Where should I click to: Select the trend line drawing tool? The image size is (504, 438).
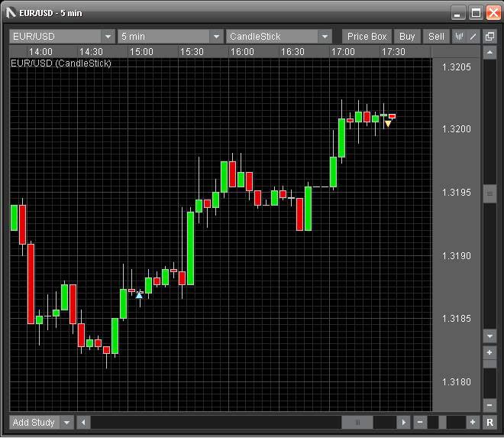click(473, 36)
